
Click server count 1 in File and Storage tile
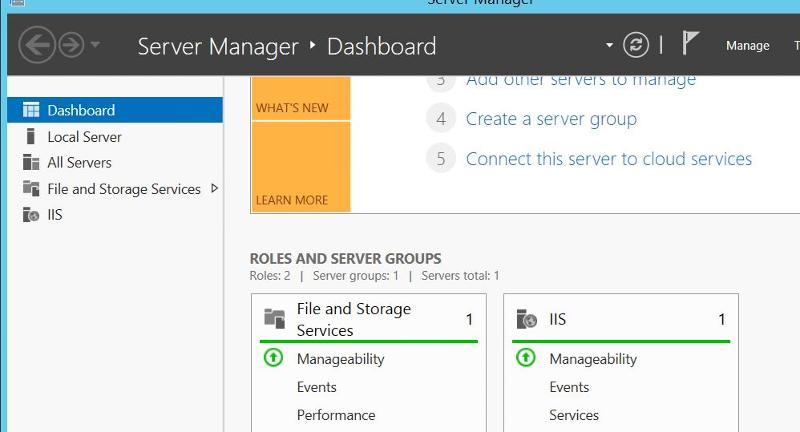click(x=469, y=319)
